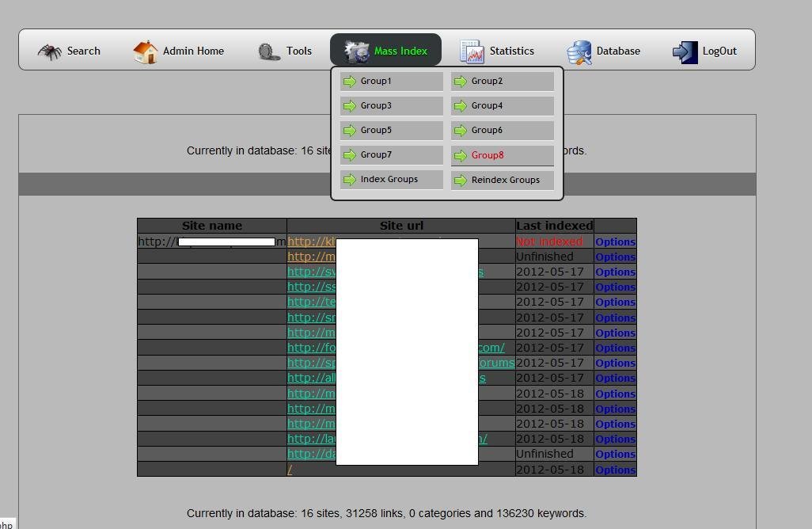Open Statistics via the chart icon
This screenshot has height=529, width=812.
[x=472, y=50]
